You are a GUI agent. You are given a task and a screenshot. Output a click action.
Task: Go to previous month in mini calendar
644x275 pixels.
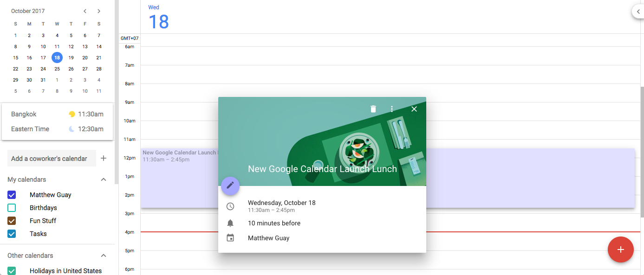[85, 11]
